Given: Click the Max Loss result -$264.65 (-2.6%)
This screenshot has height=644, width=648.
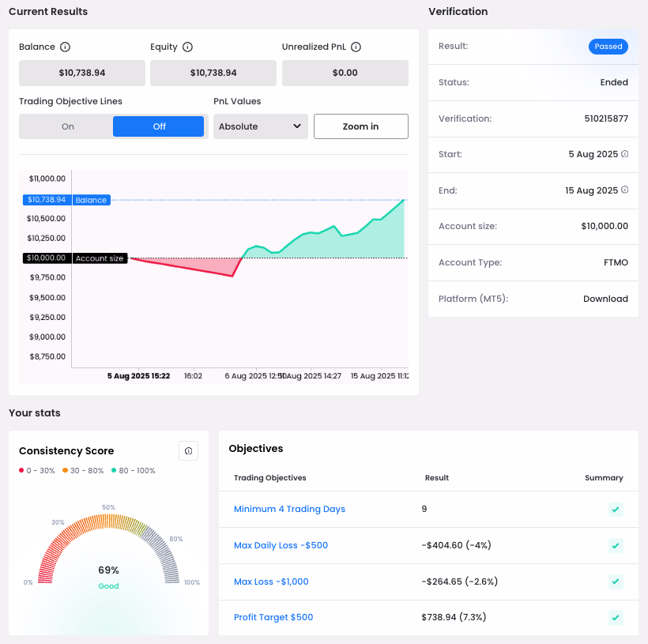Looking at the screenshot, I should (460, 582).
